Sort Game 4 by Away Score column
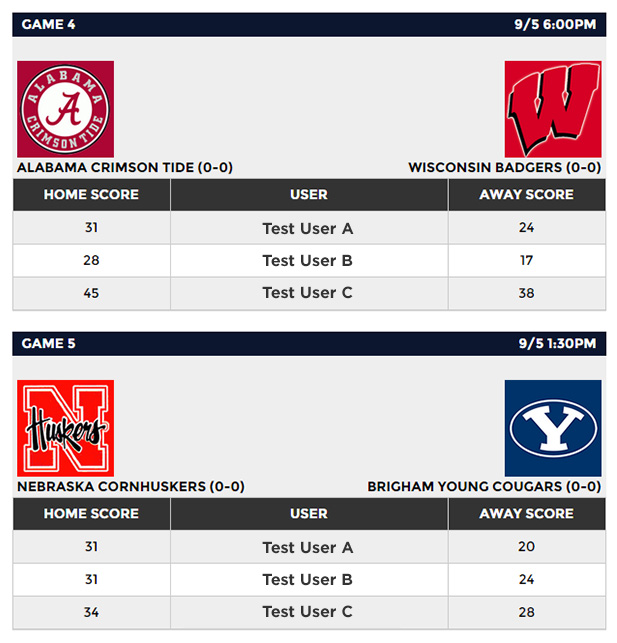Image resolution: width=617 pixels, height=643 pixels. coord(527,195)
